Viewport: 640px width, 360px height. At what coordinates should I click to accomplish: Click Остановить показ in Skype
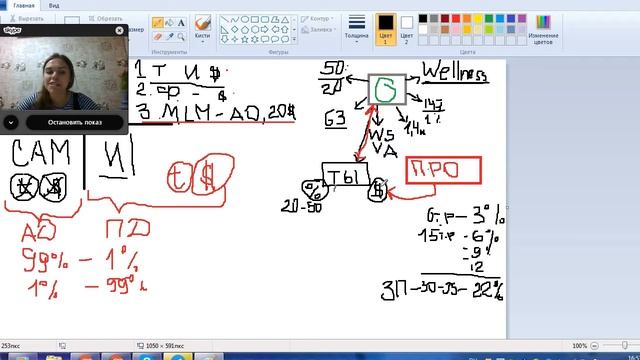pos(75,122)
